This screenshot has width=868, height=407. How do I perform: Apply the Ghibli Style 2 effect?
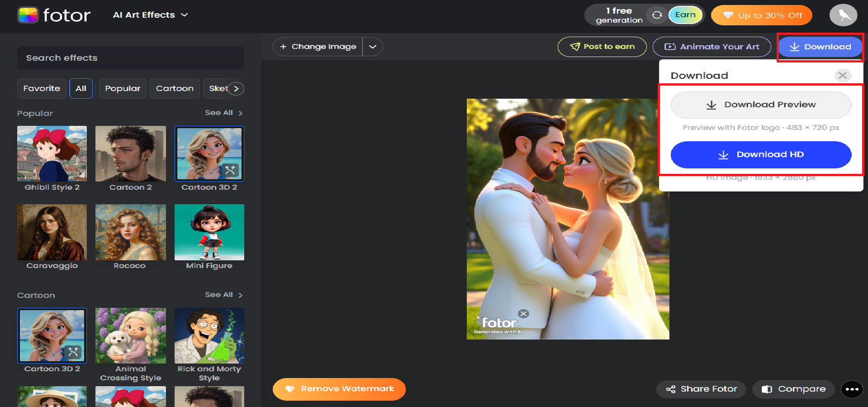click(x=52, y=158)
